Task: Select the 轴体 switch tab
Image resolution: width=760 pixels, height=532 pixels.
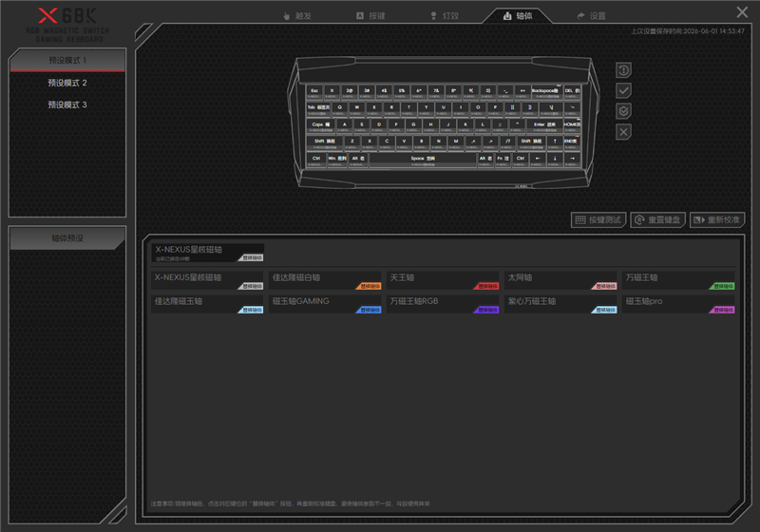Action: 518,16
